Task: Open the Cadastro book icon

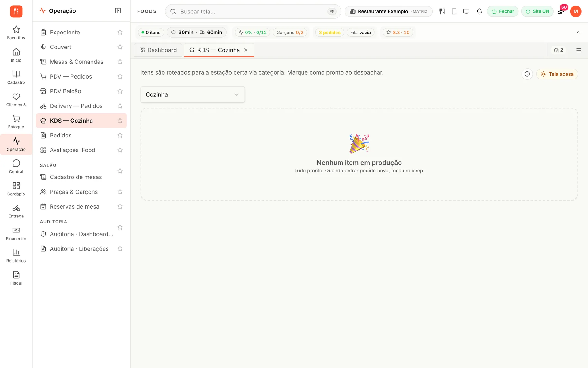Action: (16, 77)
